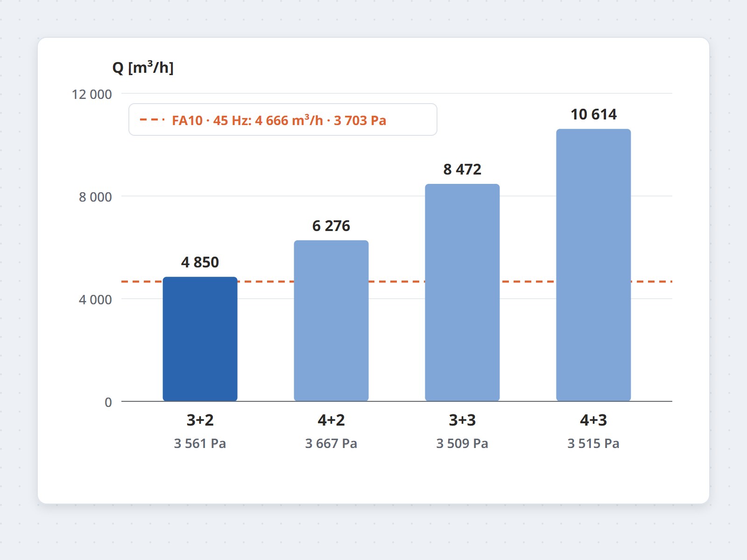This screenshot has height=560, width=747.
Task: Click the Q [m³/h] axis title
Action: (143, 68)
